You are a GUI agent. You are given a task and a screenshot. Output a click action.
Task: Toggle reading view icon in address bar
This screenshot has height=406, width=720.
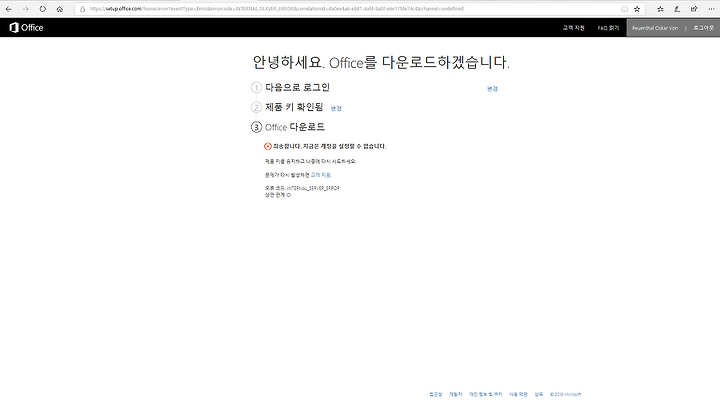(624, 9)
